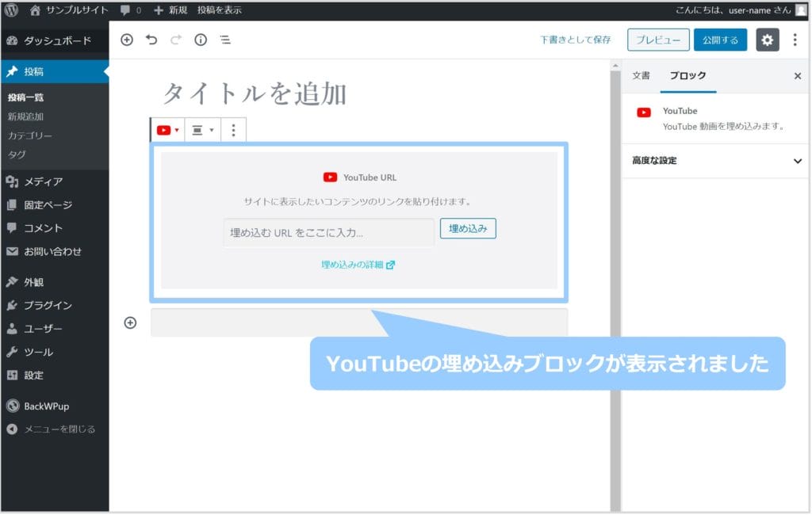Screen dimensions: 812x515
Task: Click 新規 in the admin bar
Action: click(170, 10)
